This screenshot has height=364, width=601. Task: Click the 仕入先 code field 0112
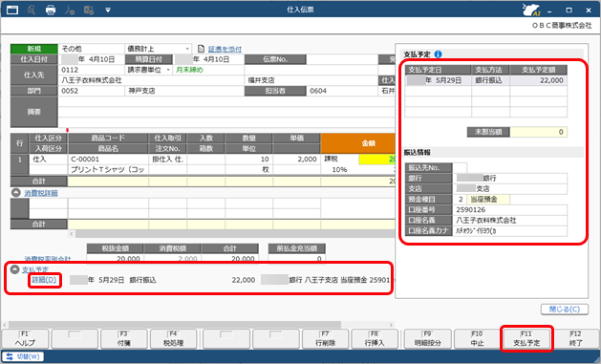tap(92, 70)
